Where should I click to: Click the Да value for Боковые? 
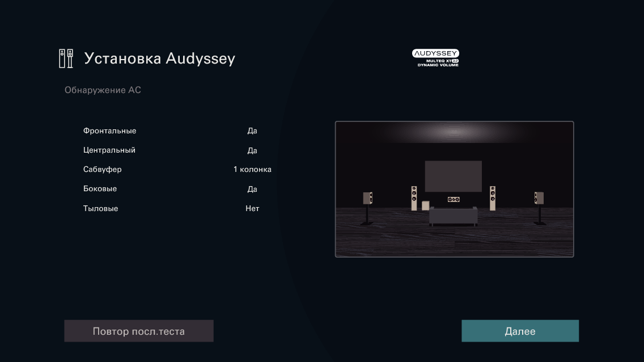tap(252, 189)
